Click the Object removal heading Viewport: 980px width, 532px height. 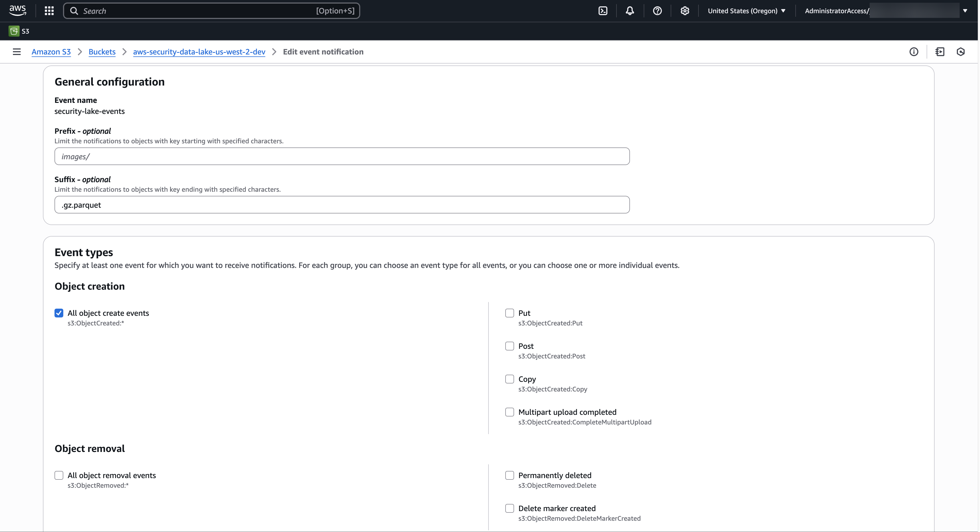(x=89, y=448)
